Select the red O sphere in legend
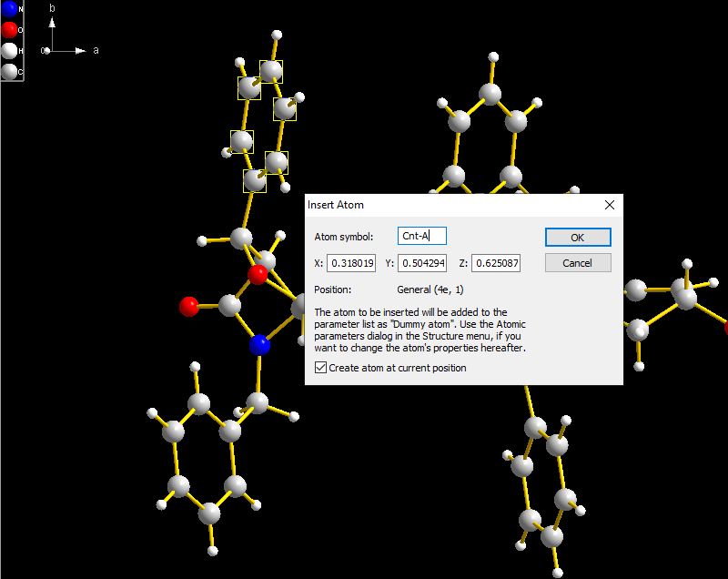Viewport: 728px width, 579px height. 10,29
